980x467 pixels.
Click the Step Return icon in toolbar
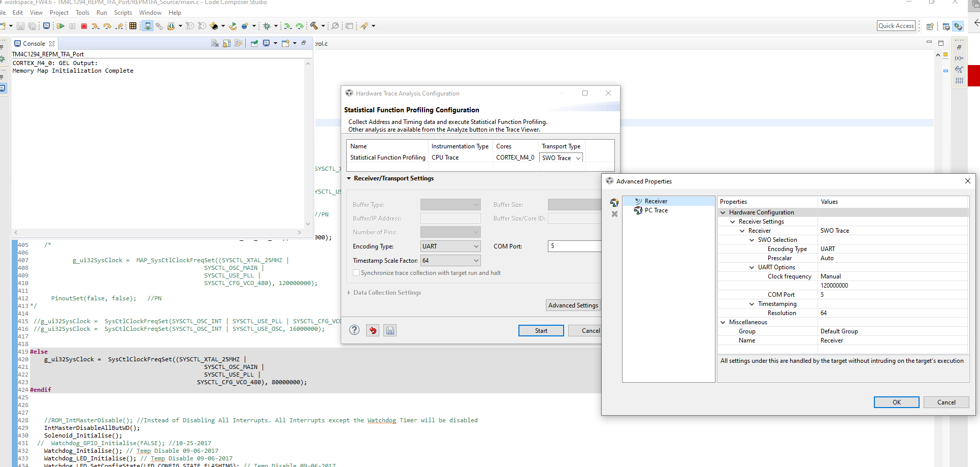pyautogui.click(x=119, y=26)
